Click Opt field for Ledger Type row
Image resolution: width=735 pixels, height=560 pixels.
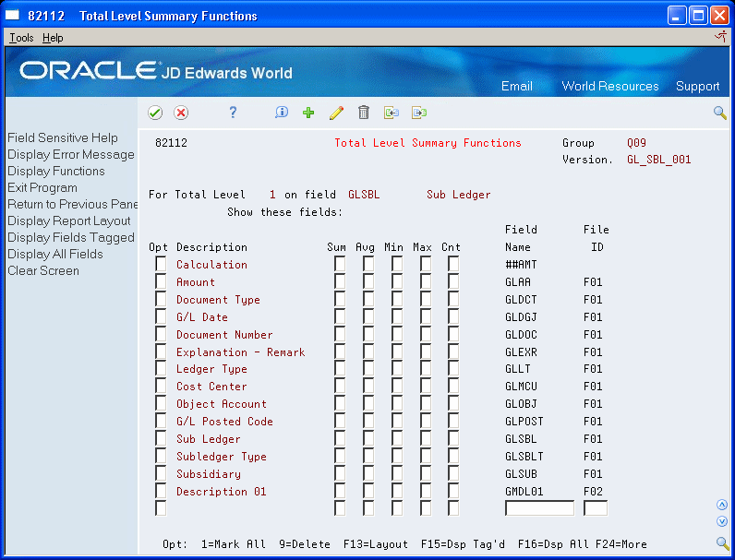click(161, 368)
